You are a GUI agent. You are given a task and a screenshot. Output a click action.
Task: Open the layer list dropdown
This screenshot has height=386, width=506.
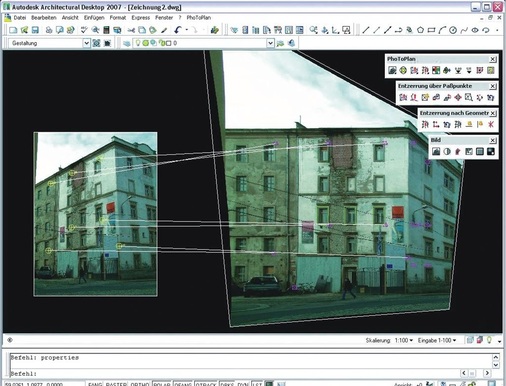[270, 43]
